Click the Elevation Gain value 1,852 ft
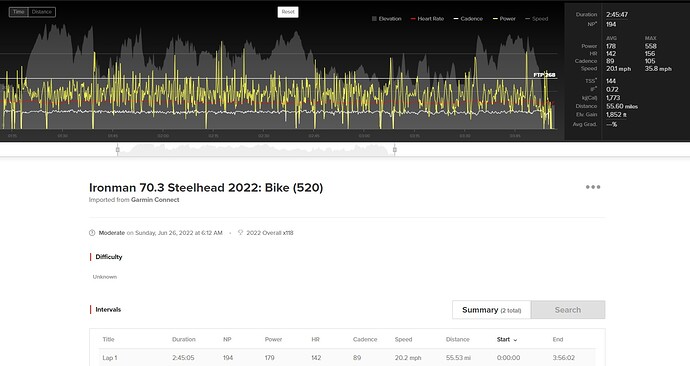690x366 pixels. pyautogui.click(x=616, y=114)
